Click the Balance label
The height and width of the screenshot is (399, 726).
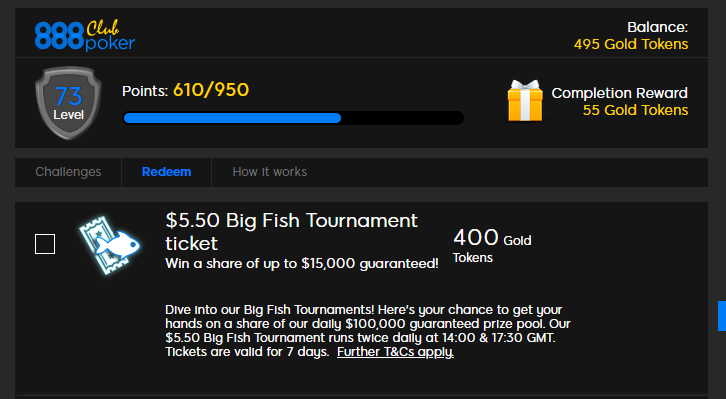(657, 27)
